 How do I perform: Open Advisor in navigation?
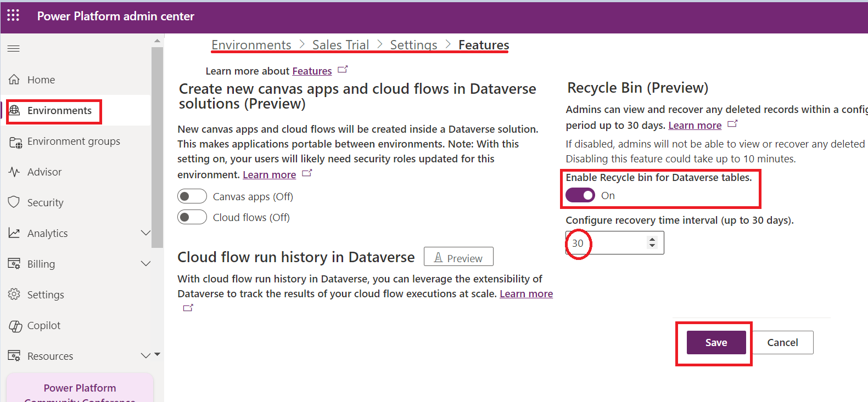coord(44,172)
